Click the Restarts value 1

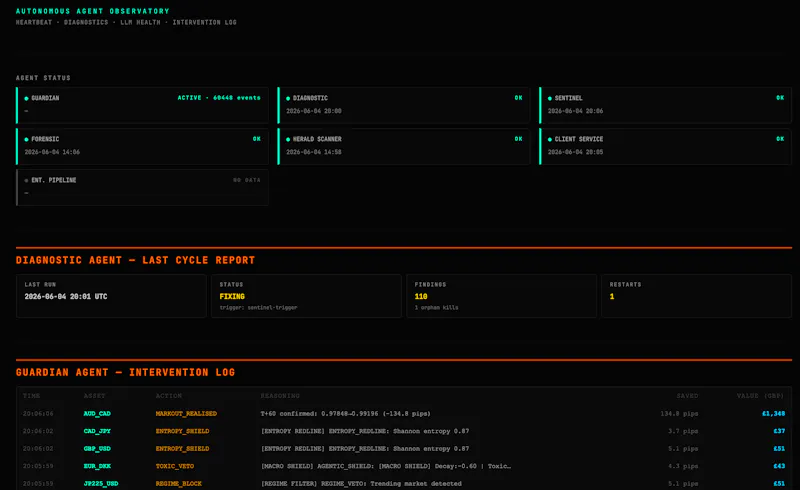(x=612, y=297)
